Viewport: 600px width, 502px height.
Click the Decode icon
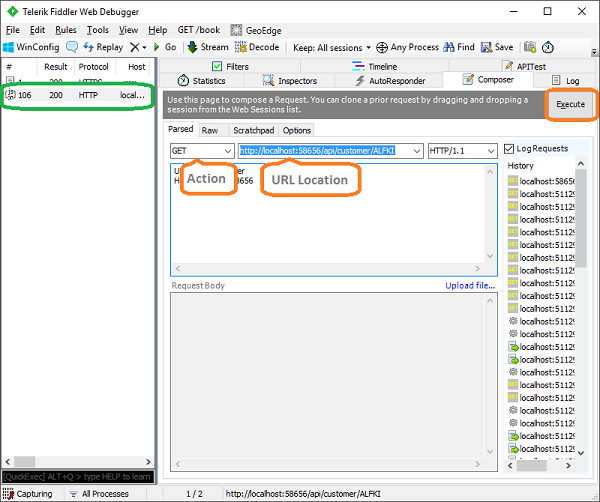241,47
